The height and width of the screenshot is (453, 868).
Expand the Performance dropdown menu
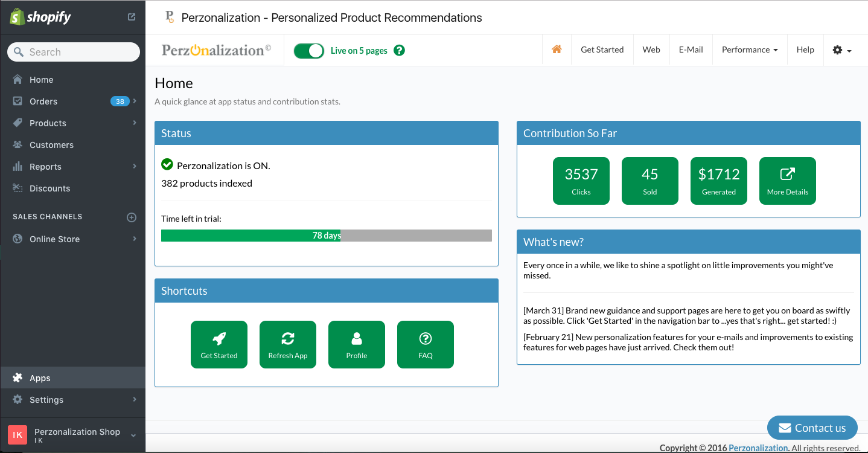749,50
